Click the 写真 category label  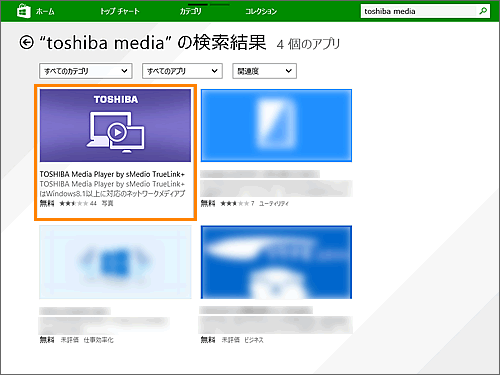click(x=107, y=203)
